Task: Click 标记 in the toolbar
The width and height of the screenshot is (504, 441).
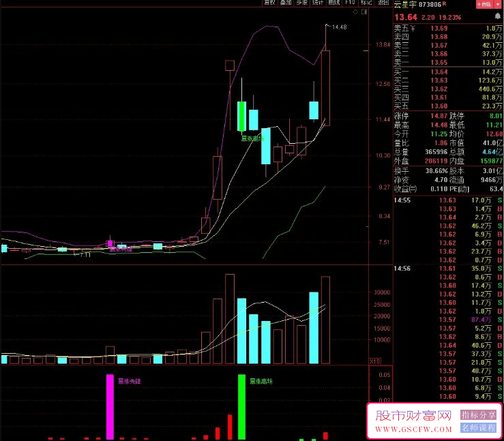Action: point(366,3)
